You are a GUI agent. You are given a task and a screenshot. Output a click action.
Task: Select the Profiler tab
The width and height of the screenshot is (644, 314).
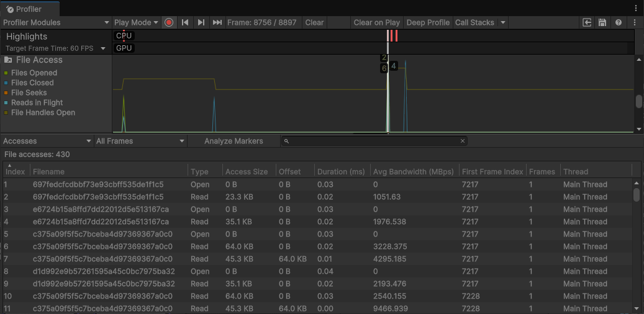[29, 9]
